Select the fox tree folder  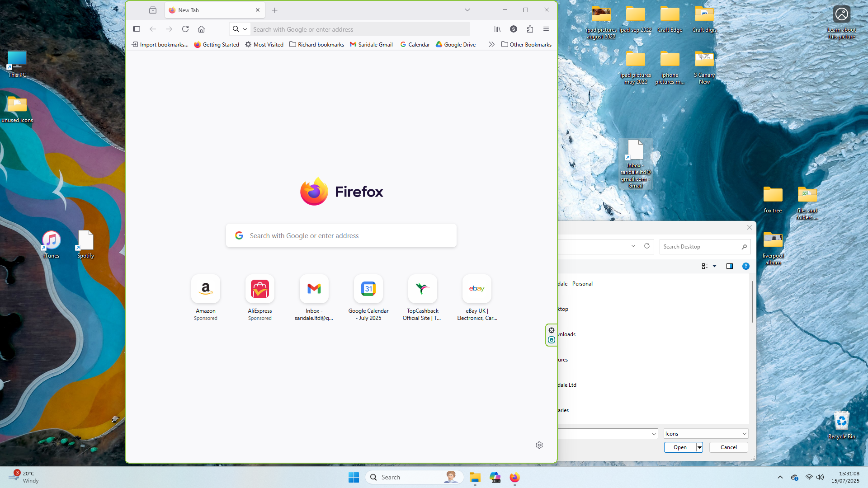click(773, 199)
